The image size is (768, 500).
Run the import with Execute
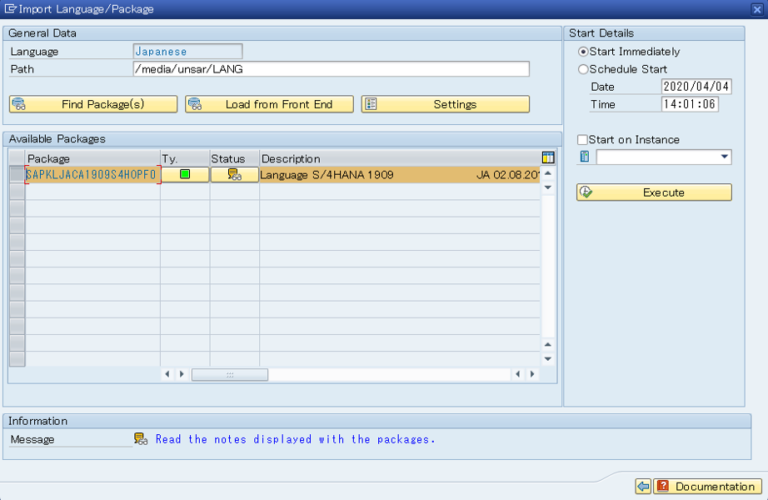coord(654,192)
